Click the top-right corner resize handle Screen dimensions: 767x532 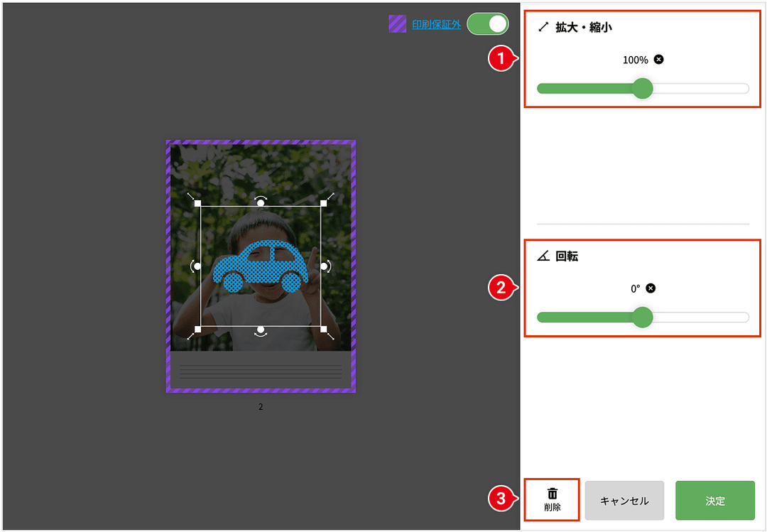(323, 203)
